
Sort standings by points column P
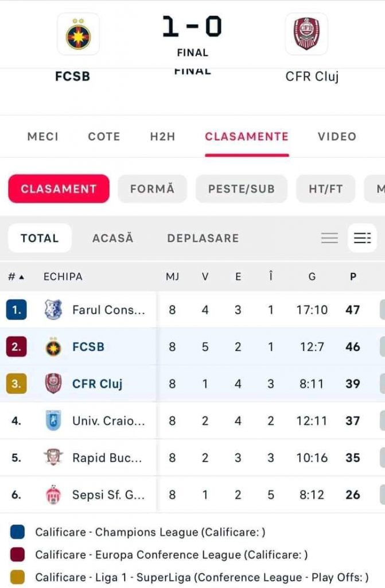[x=353, y=277]
